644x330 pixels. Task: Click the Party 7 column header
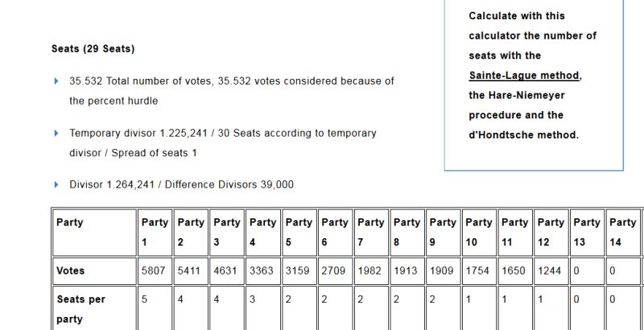click(x=371, y=232)
